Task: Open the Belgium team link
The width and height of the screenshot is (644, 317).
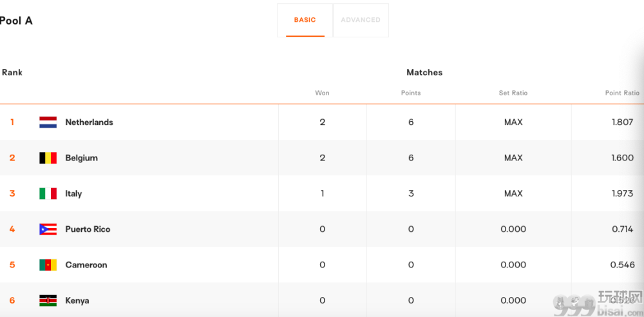Action: tap(82, 158)
